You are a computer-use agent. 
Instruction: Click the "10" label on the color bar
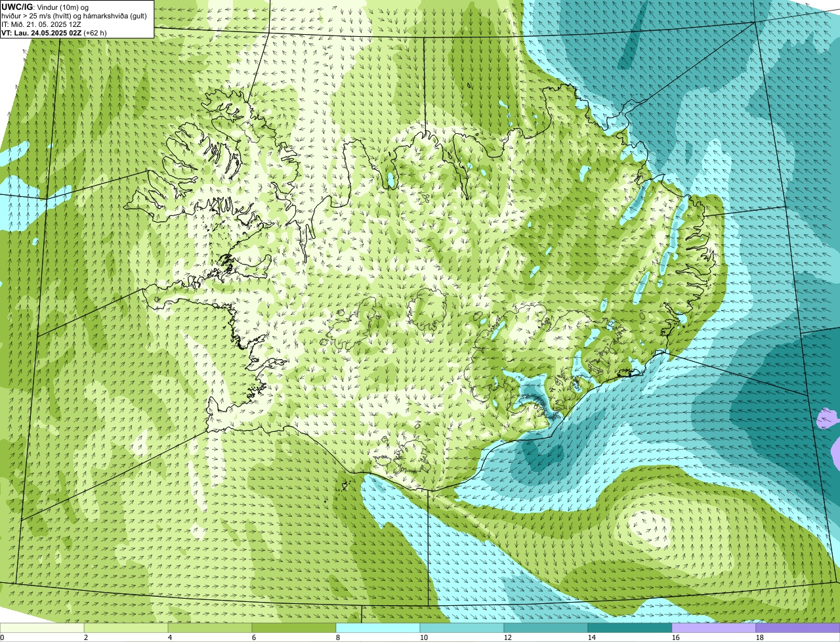pos(424,637)
